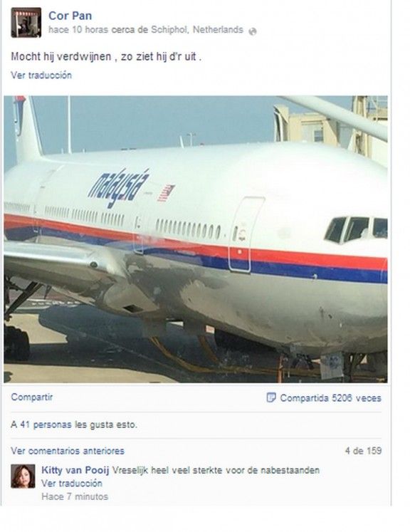Screen dimensions: 410x532
Task: Click the shares note icon
Action: click(271, 397)
